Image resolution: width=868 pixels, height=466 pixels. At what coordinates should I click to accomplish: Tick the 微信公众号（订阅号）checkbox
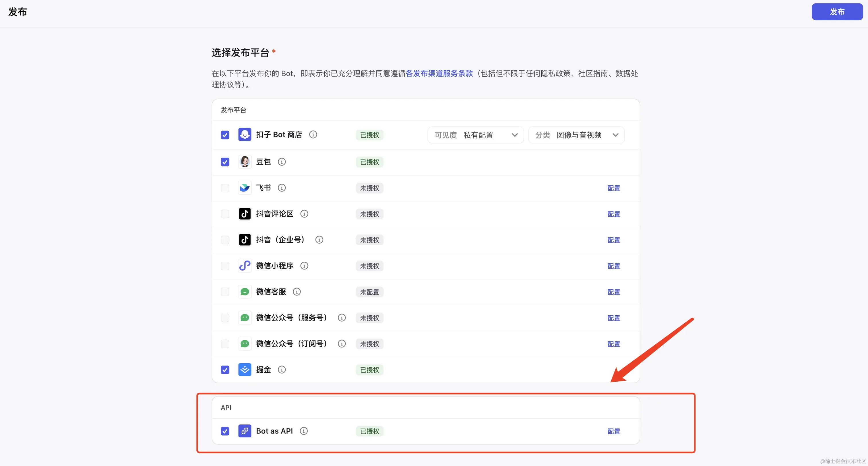[225, 344]
